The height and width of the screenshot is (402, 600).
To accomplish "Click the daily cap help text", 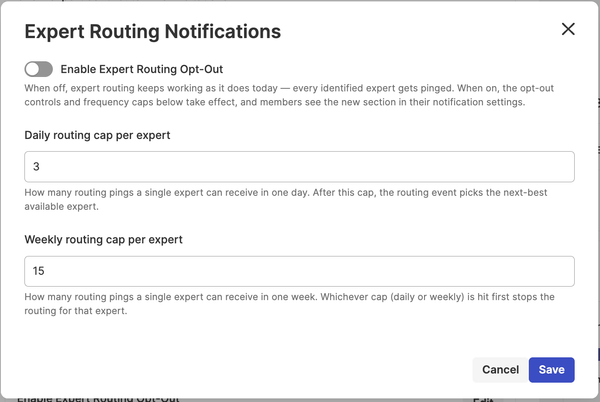I will pyautogui.click(x=286, y=199).
